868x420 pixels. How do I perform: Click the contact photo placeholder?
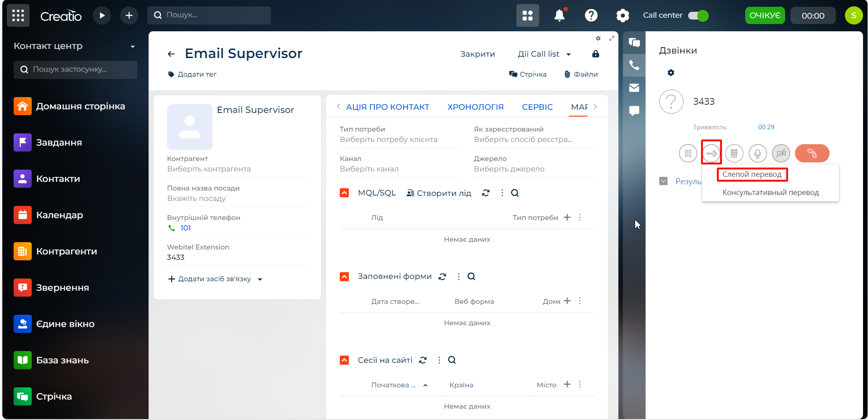(x=190, y=127)
